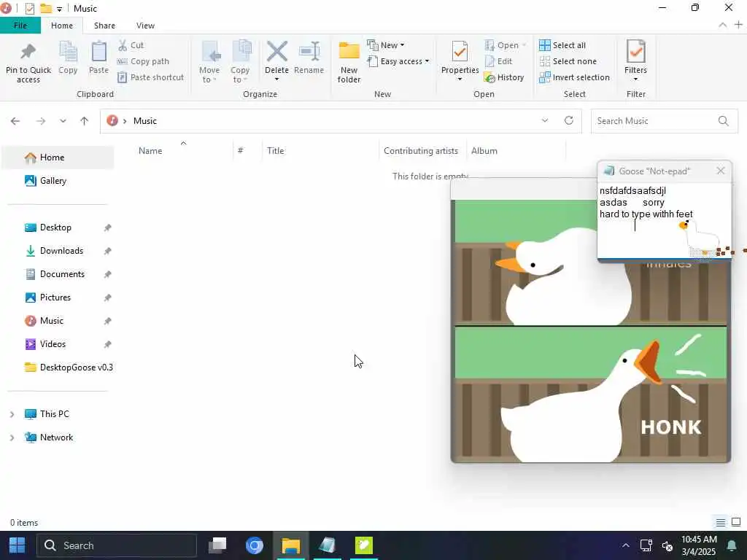Viewport: 747px width, 560px height.
Task: Switch to the Home ribbon tab
Action: 62,26
